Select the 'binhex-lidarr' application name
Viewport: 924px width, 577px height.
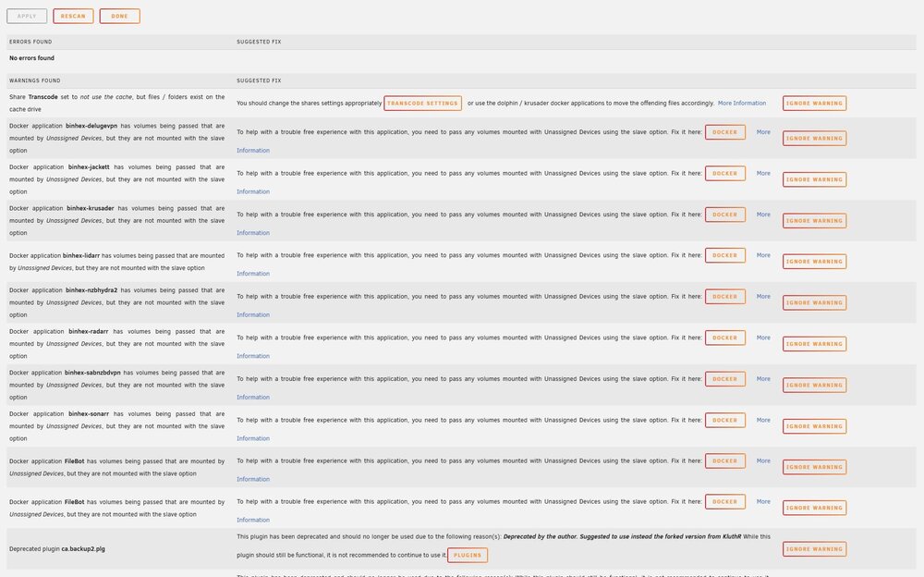[x=81, y=255]
